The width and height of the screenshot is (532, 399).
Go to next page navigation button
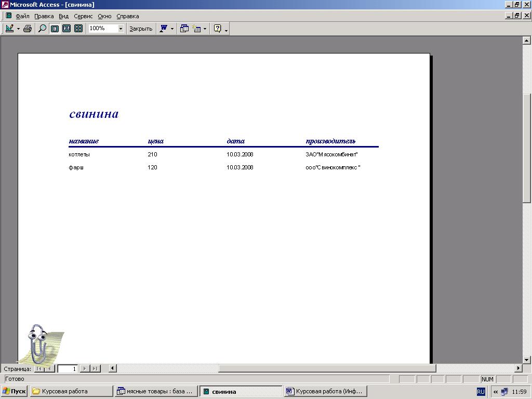point(85,368)
